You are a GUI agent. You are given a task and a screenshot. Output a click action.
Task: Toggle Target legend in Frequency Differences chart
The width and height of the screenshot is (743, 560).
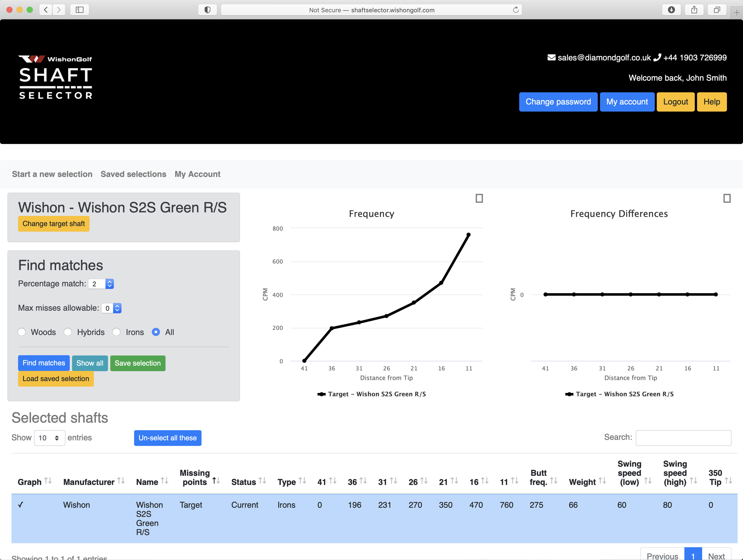point(619,394)
